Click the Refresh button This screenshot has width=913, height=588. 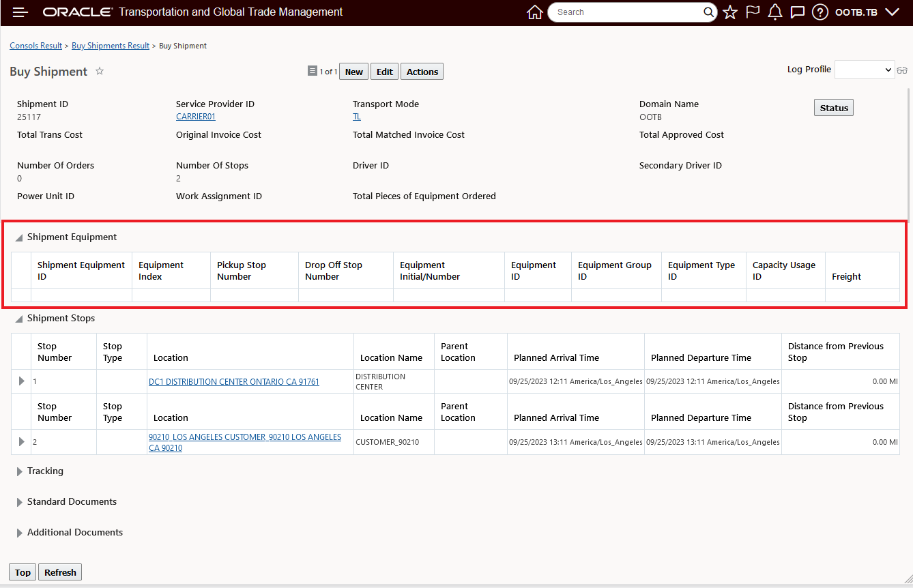click(60, 572)
